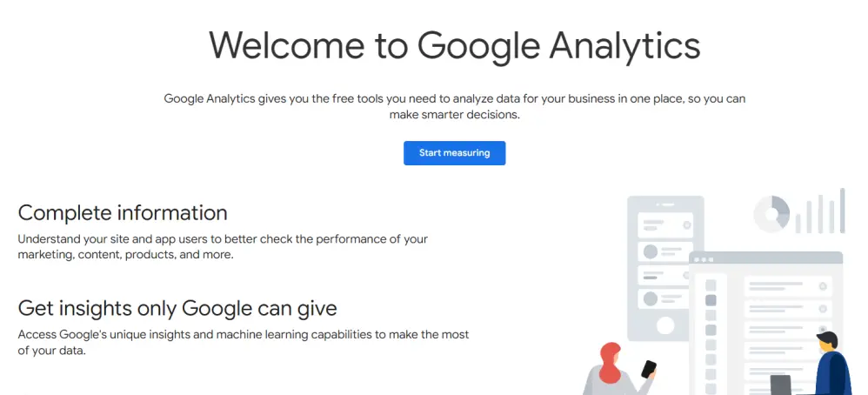Viewport: 868px width, 395px height.
Task: Click the man in the blue jacket
Action: [x=832, y=364]
